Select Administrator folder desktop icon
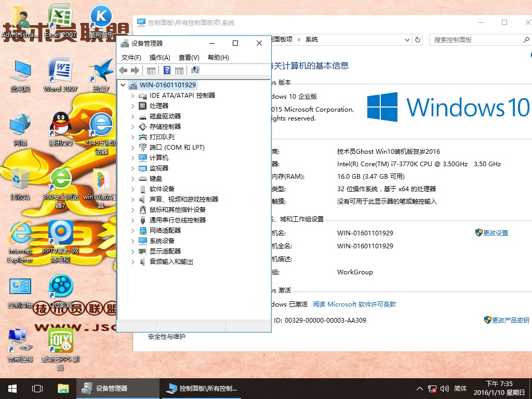The width and height of the screenshot is (532, 399). (20, 22)
